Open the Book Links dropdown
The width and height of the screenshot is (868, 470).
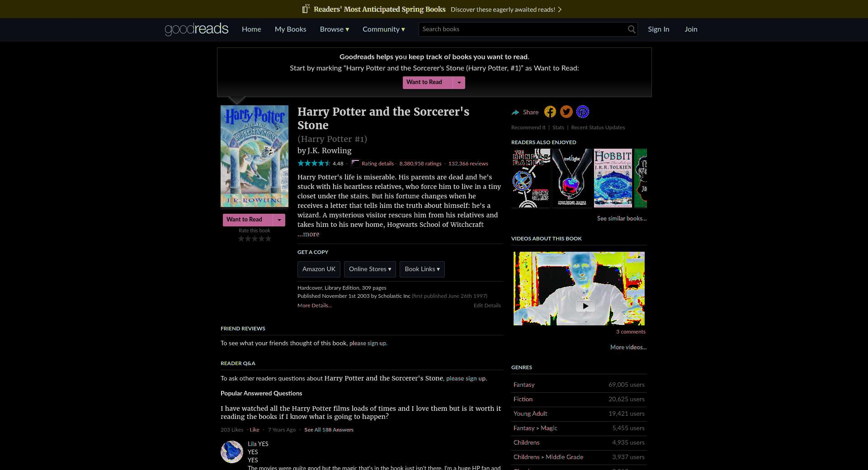pyautogui.click(x=422, y=269)
